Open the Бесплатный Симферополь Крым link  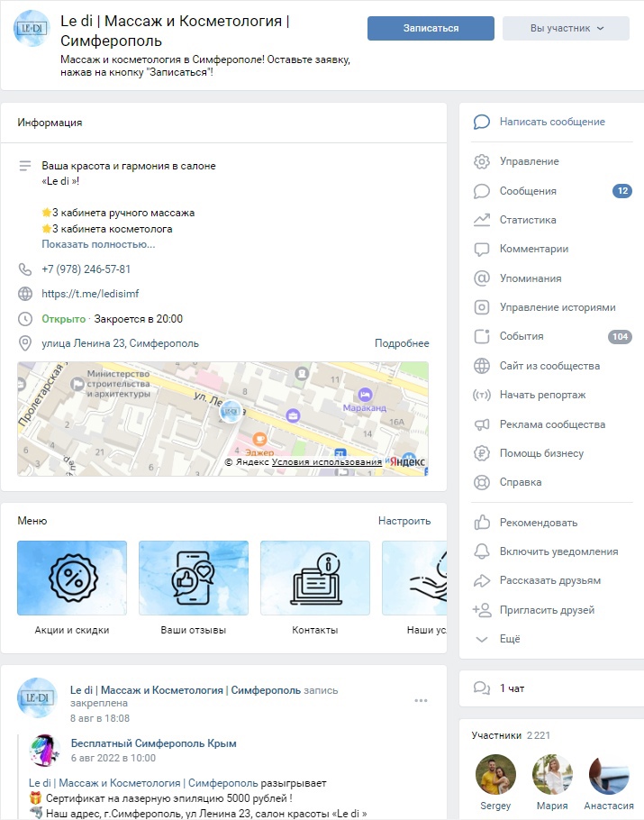tap(154, 743)
